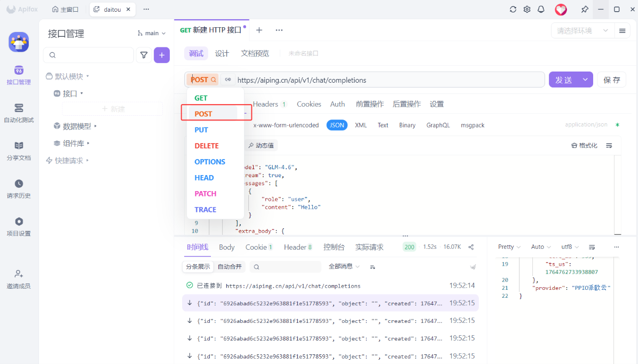638x364 pixels.
Task: Open the 全部消息 filter dropdown
Action: point(344,267)
